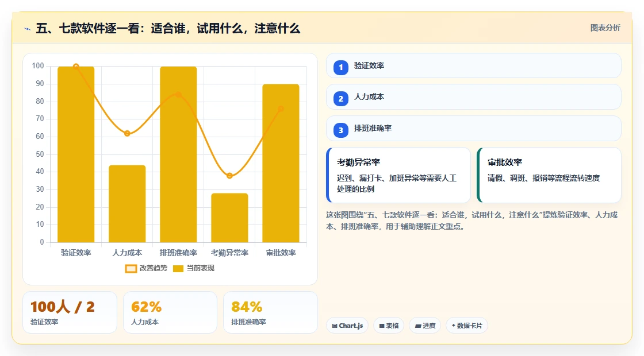Click the trend line point above 人力成本
Image resolution: width=644 pixels, height=356 pixels.
click(127, 133)
